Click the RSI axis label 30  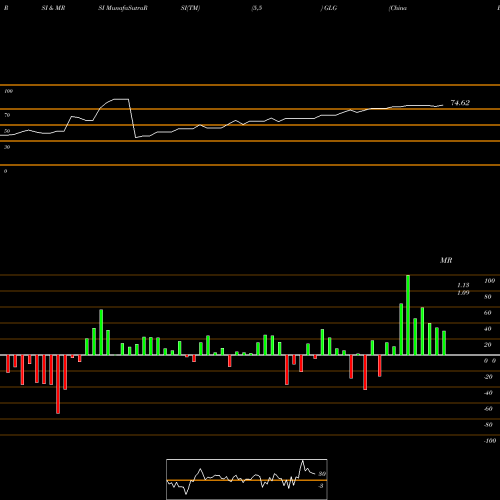(7, 147)
